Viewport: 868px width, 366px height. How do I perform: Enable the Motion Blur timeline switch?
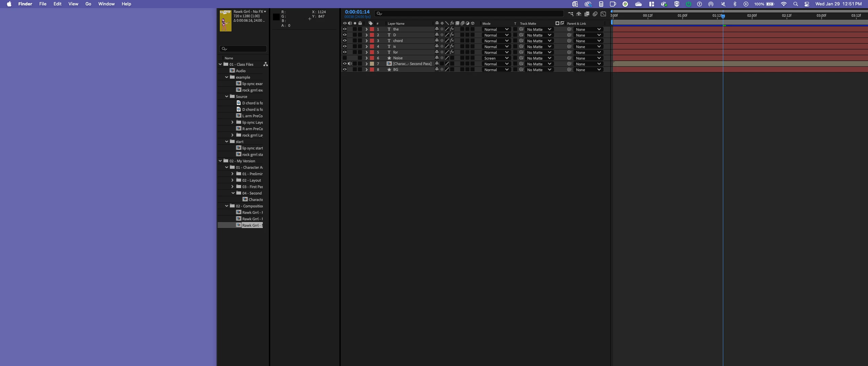tap(595, 14)
